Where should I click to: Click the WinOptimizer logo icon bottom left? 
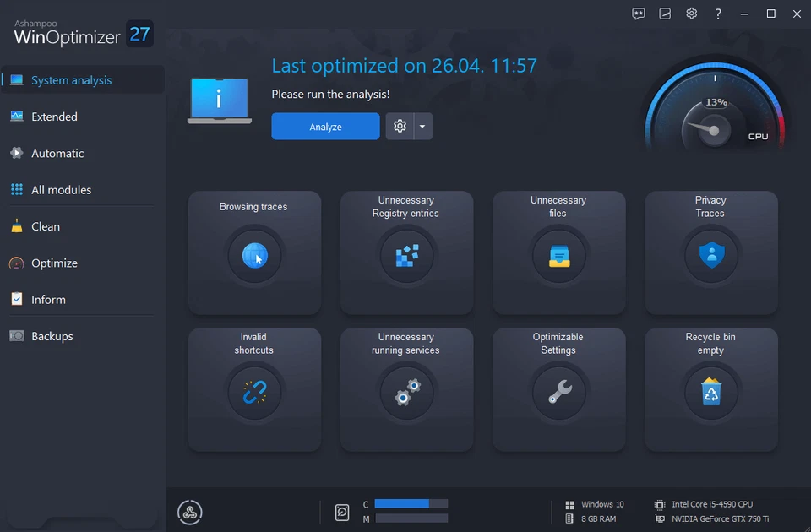[x=189, y=512]
